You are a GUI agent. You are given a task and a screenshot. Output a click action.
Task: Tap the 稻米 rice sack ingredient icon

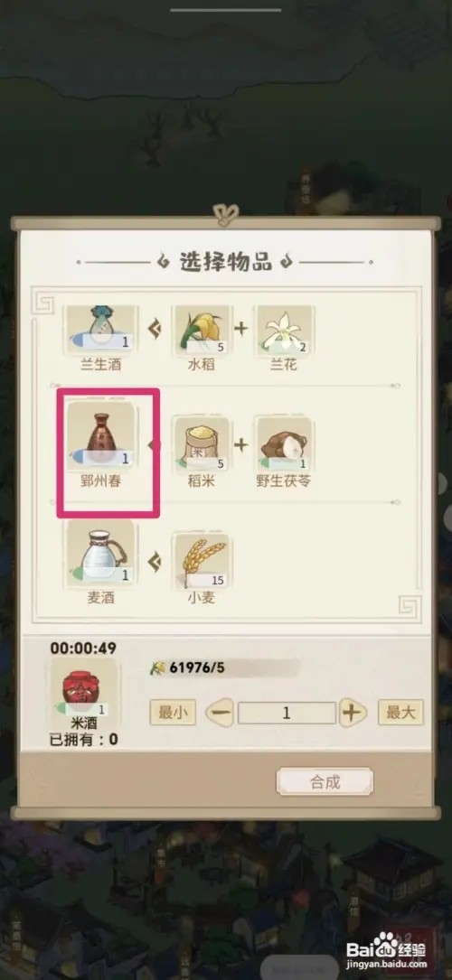[x=201, y=443]
